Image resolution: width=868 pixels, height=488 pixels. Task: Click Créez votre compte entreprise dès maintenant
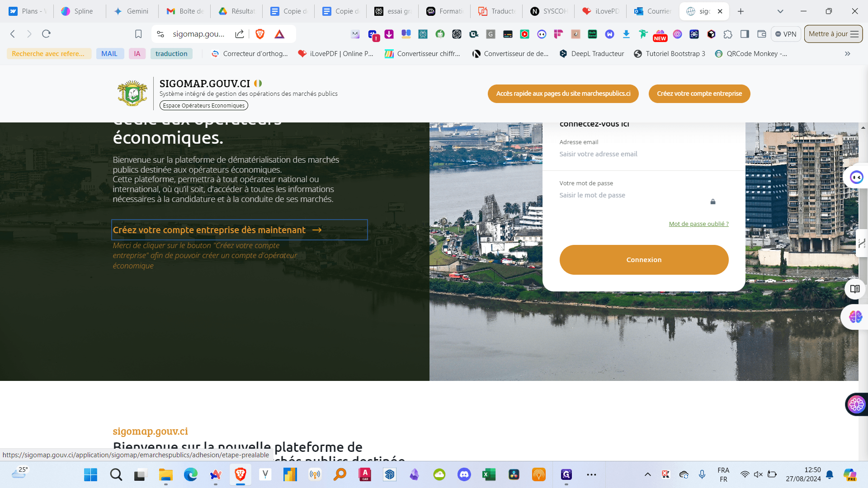(x=239, y=230)
